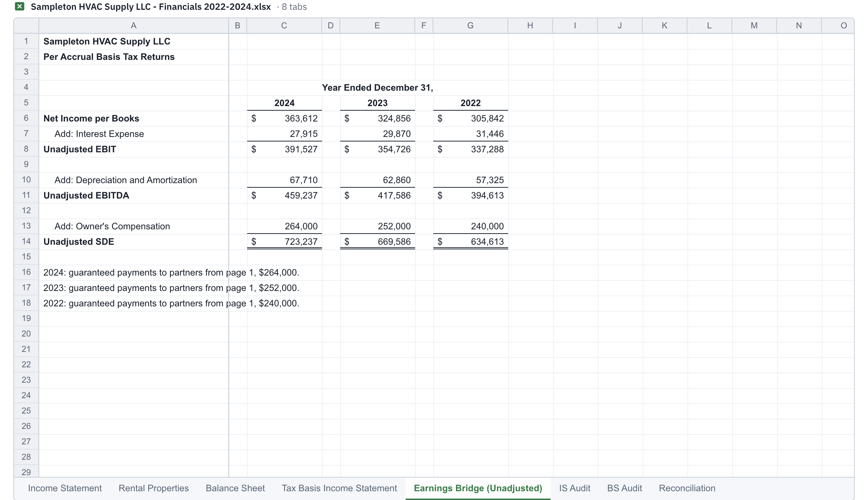Select column H header
The image size is (868, 500).
(530, 26)
